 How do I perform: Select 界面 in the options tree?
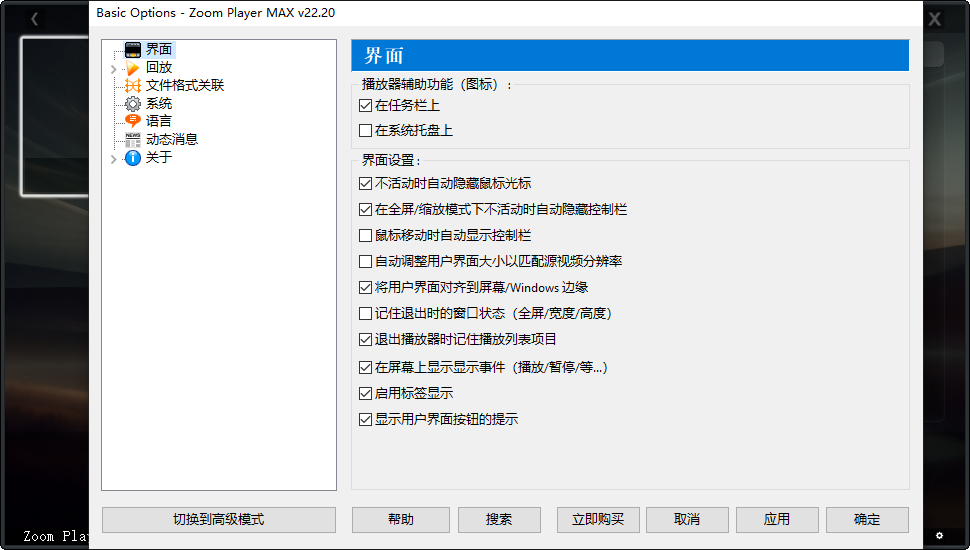[159, 49]
